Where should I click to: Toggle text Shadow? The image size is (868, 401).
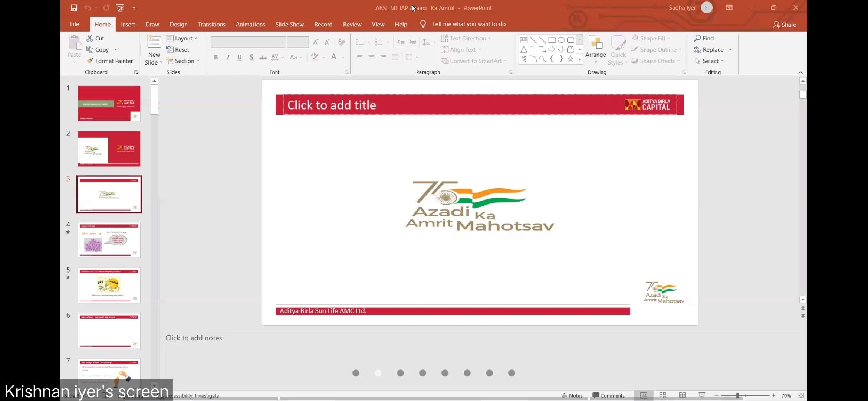251,57
